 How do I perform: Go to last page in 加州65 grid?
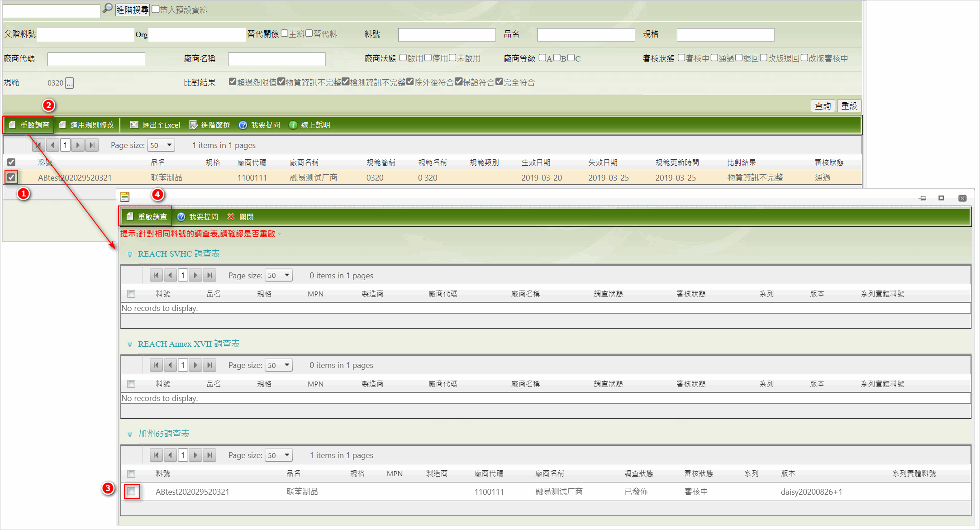click(x=209, y=455)
